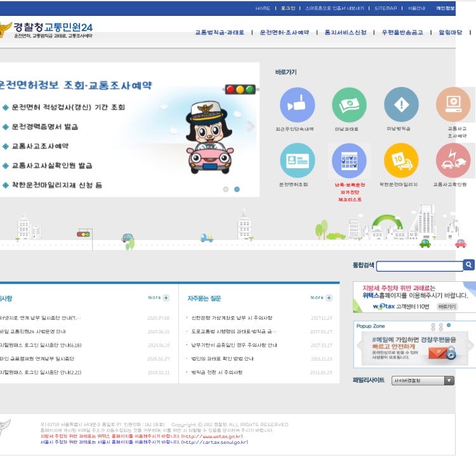Open the 지방세 주정차 위반 과태료 Wetax banner
The width and height of the screenshot is (476, 466).
click(x=414, y=297)
